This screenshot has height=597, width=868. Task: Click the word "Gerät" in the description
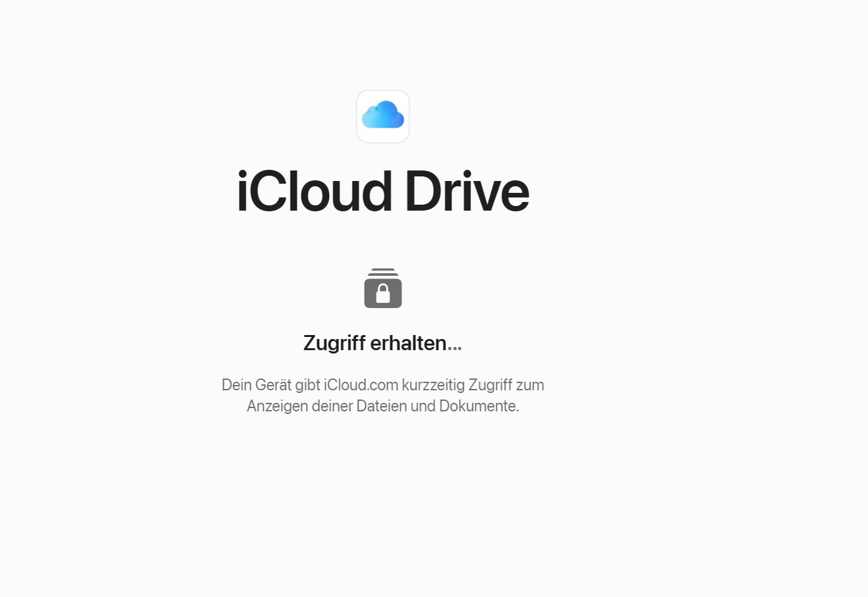click(x=273, y=385)
